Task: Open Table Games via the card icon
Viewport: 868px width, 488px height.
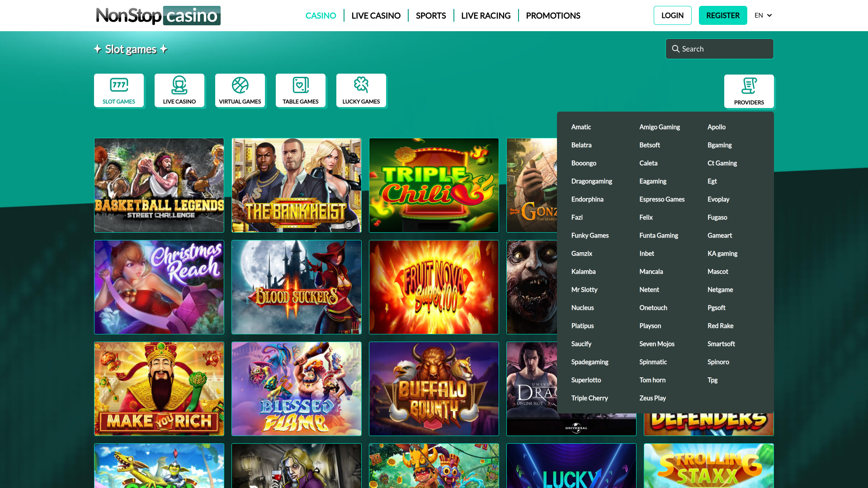Action: tap(301, 86)
